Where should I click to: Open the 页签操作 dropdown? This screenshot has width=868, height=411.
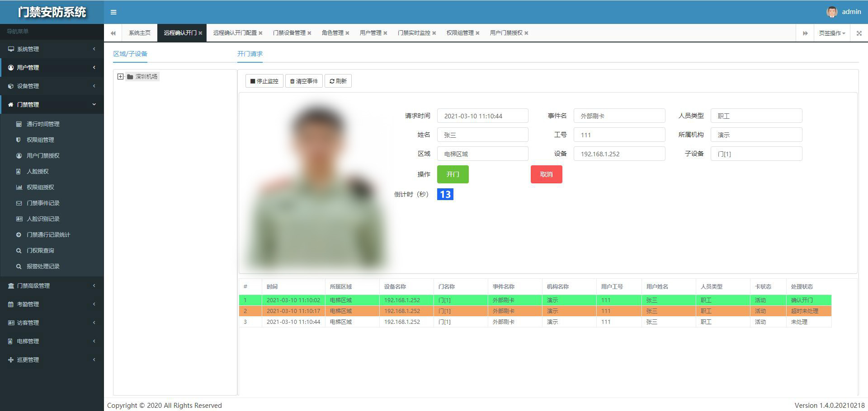click(x=832, y=33)
